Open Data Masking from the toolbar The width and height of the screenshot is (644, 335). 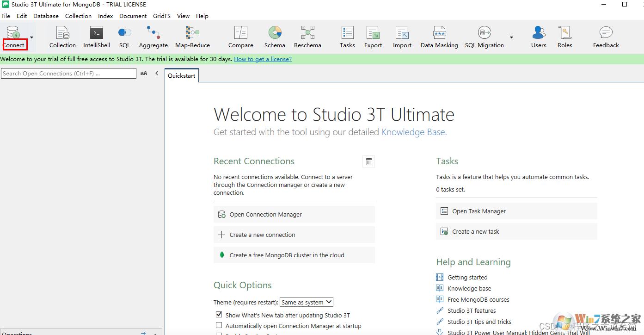pyautogui.click(x=439, y=37)
